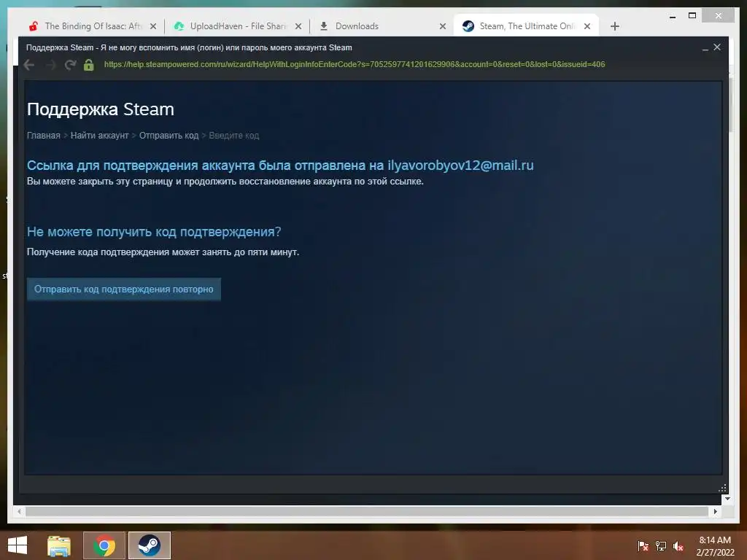The height and width of the screenshot is (560, 747).
Task: Click the forward arrow in Steam browser
Action: click(50, 65)
